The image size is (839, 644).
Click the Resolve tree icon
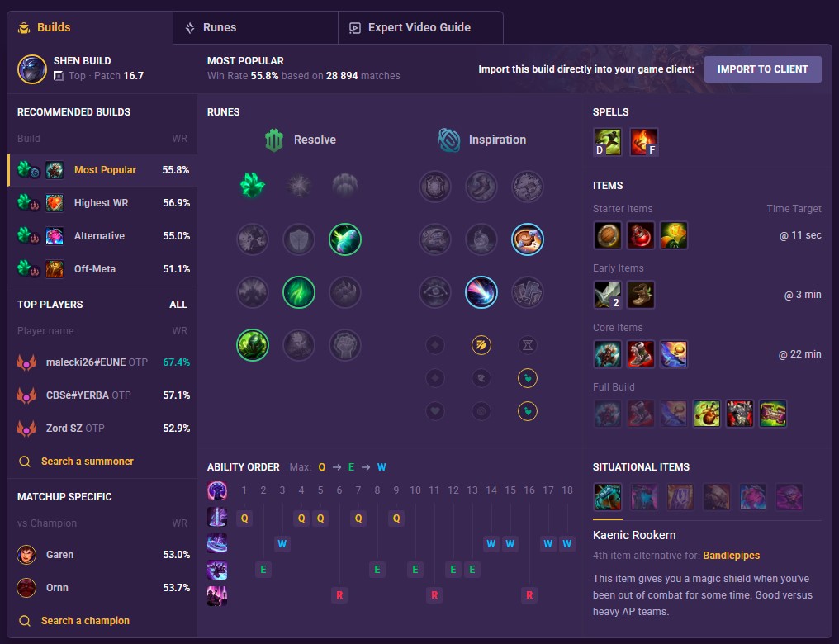tap(274, 140)
